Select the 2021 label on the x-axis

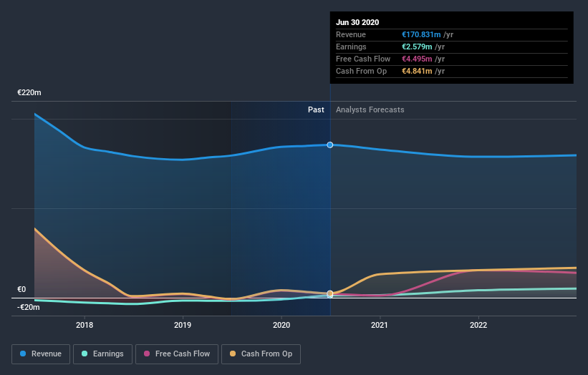click(380, 325)
